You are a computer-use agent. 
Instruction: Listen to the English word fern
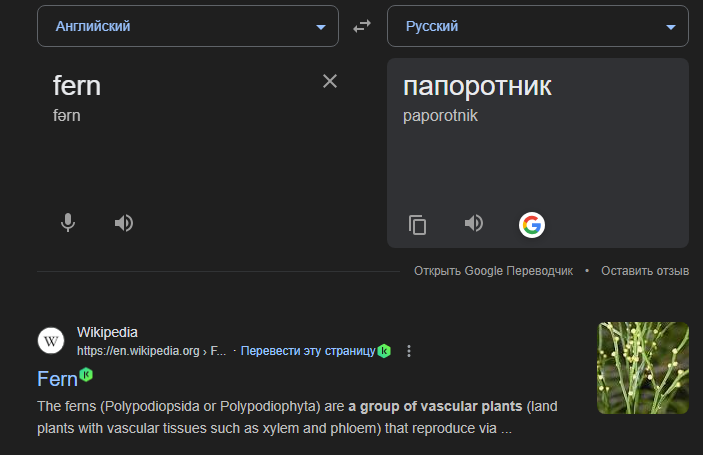pyautogui.click(x=124, y=223)
